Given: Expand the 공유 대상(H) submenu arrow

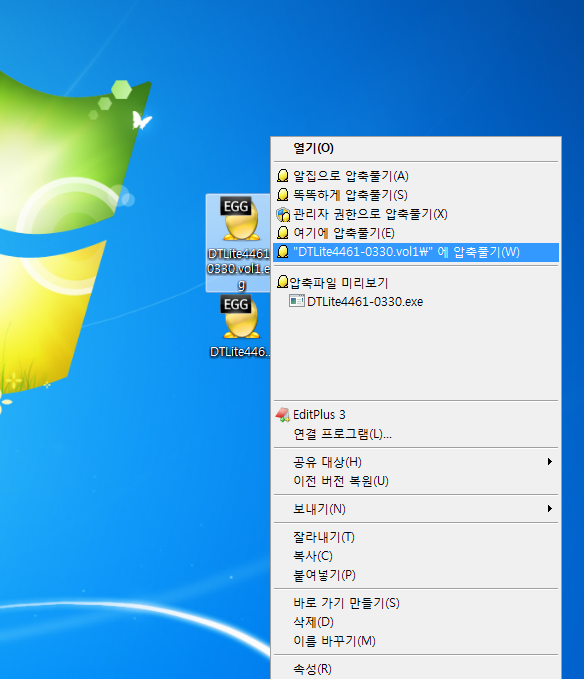Looking at the screenshot, I should point(549,462).
